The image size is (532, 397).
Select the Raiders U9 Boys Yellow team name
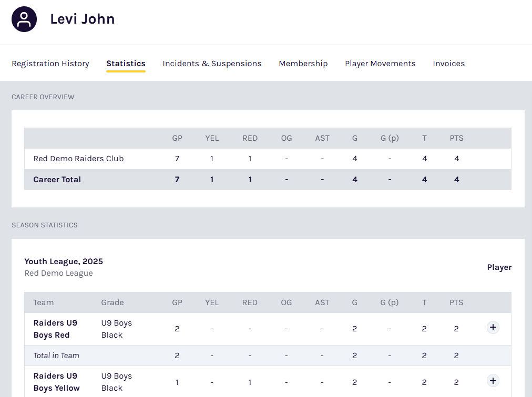coord(56,382)
